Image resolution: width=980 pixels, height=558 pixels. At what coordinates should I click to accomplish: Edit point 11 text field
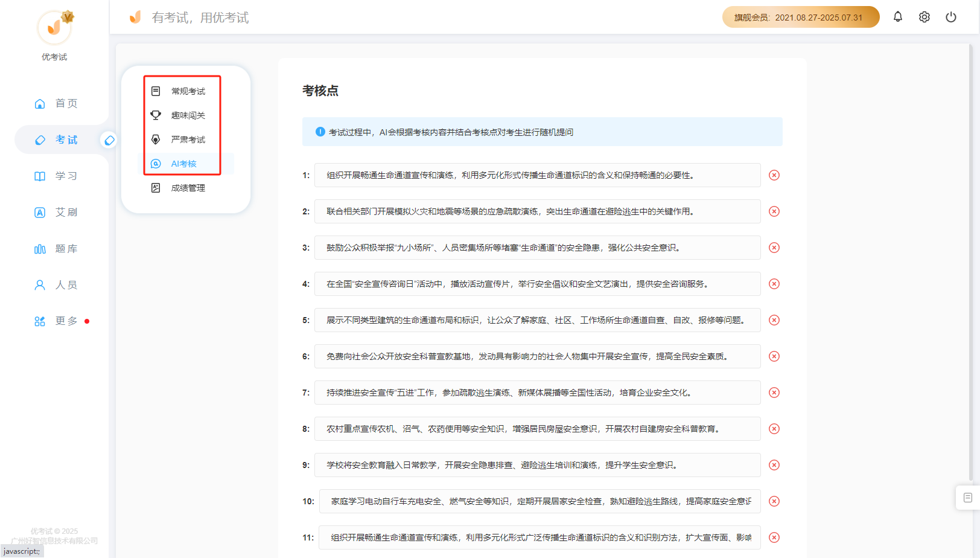[x=539, y=537]
